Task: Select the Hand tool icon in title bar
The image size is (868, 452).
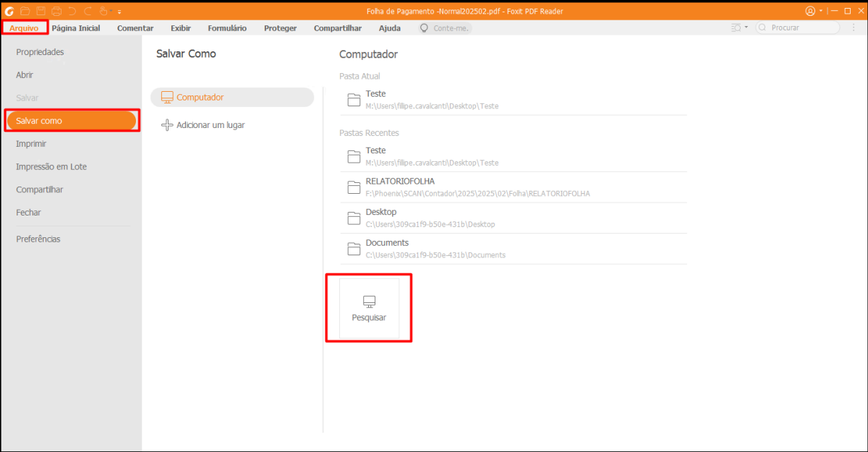Action: click(103, 11)
